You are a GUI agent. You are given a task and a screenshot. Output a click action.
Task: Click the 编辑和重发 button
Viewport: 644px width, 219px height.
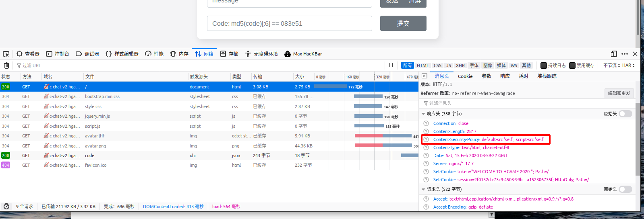point(619,93)
